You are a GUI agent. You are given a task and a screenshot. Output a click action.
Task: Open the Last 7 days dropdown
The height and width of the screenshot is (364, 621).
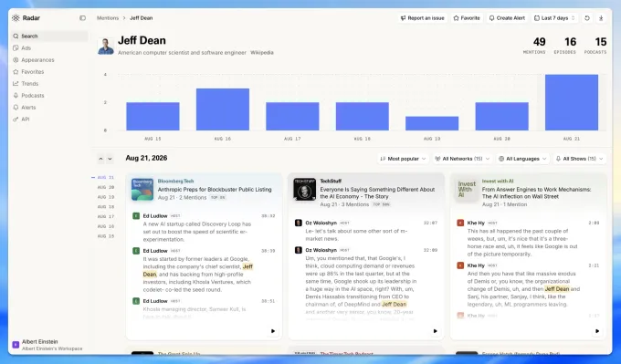click(554, 18)
